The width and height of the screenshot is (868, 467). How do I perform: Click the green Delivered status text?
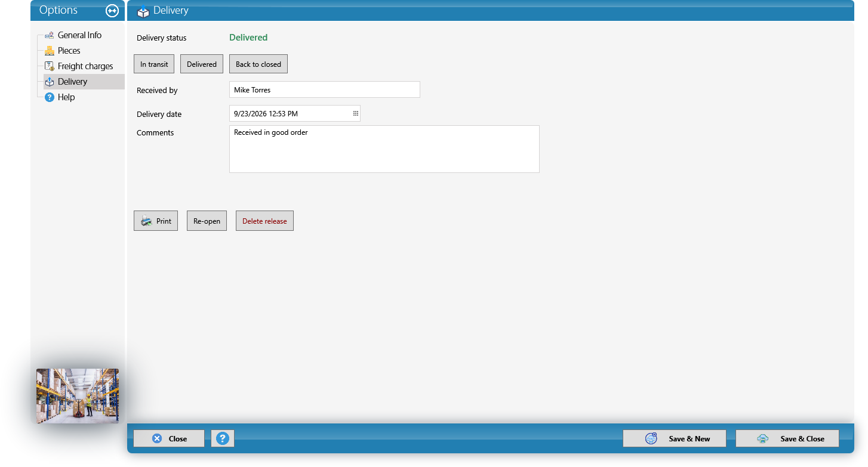click(248, 38)
